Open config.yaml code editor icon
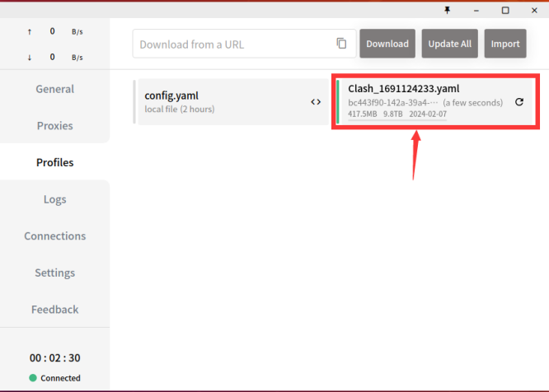 [x=316, y=102]
